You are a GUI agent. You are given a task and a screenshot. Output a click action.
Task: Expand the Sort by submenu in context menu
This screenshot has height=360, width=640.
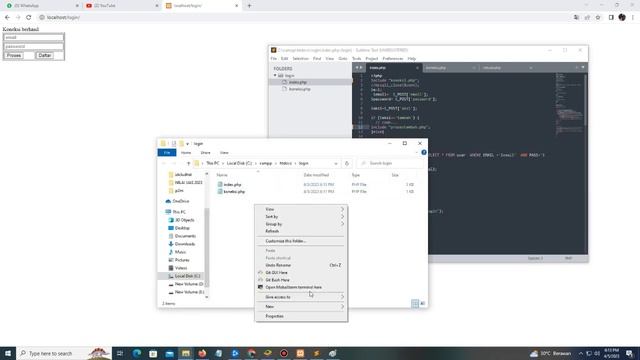tap(301, 217)
